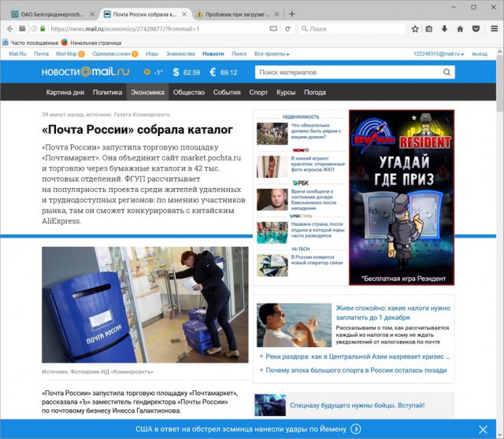
Task: Go to the Mail.Ru portal link
Action: click(x=17, y=54)
